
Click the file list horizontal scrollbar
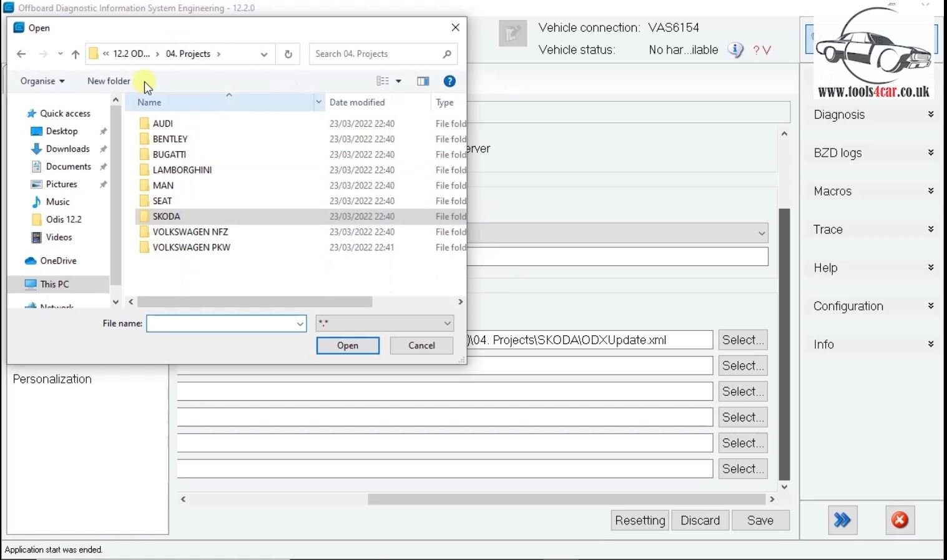click(255, 302)
